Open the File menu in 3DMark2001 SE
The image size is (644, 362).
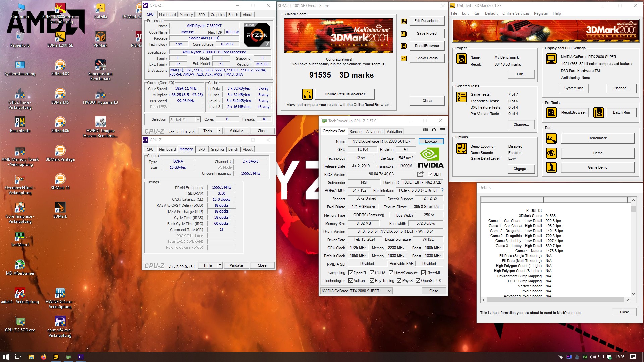click(x=454, y=13)
